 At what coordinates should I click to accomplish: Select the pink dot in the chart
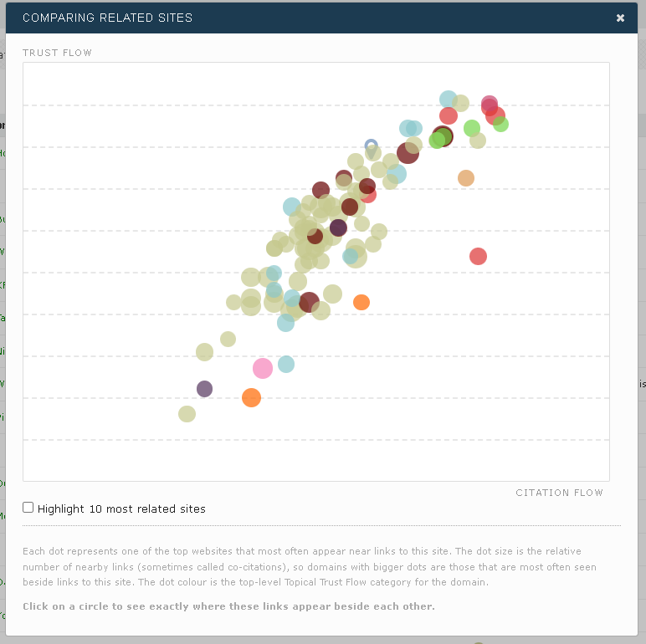tap(263, 368)
